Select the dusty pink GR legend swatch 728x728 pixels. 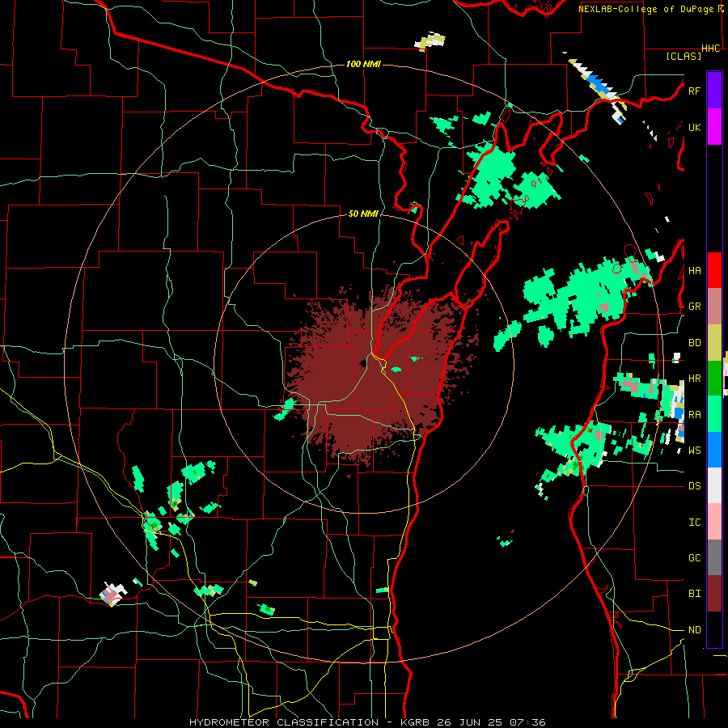(x=714, y=307)
